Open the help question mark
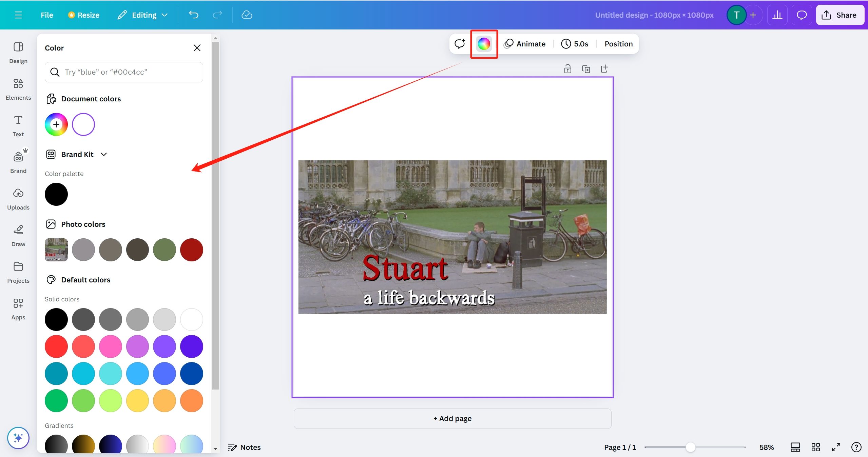The height and width of the screenshot is (457, 868). [856, 447]
